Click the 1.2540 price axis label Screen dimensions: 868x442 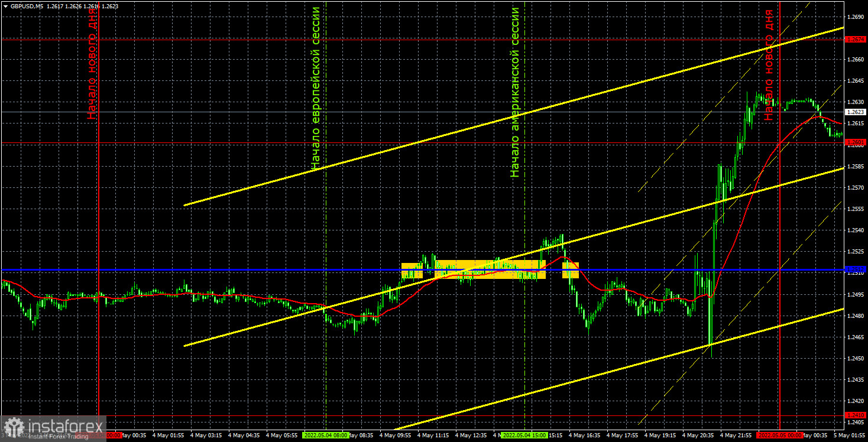point(856,230)
